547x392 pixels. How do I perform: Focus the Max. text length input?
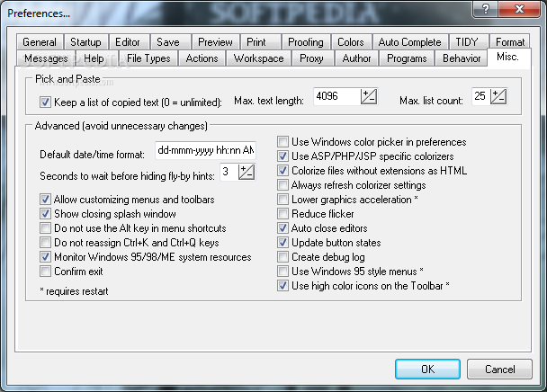[336, 97]
